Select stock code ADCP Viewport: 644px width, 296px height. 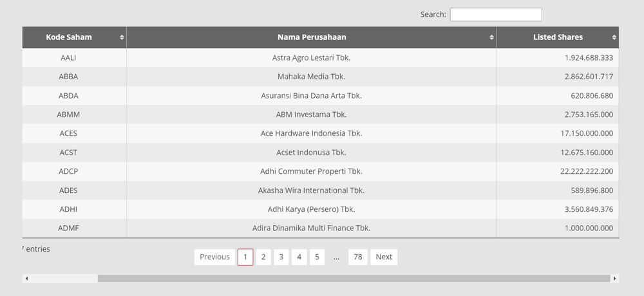[x=68, y=171]
